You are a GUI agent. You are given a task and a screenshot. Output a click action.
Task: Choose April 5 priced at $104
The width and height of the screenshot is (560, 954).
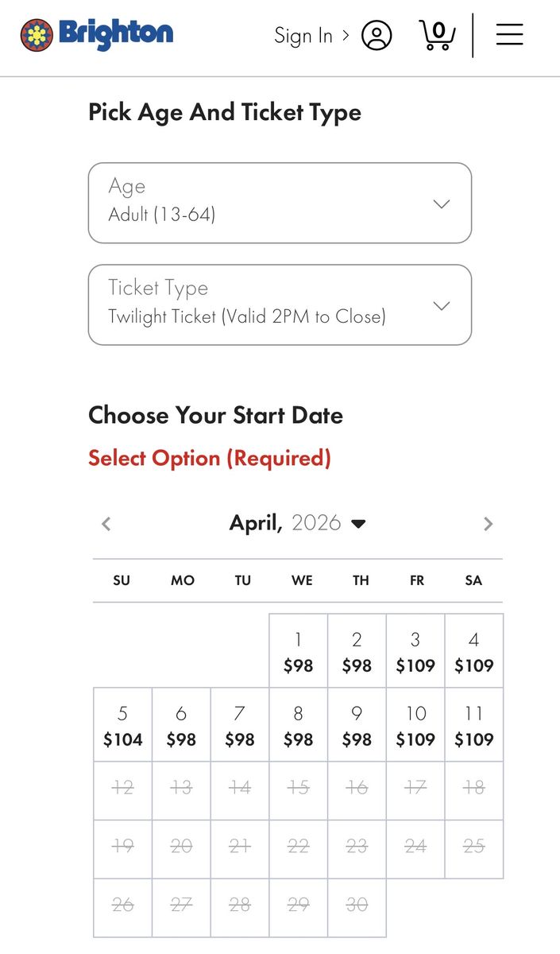point(122,725)
